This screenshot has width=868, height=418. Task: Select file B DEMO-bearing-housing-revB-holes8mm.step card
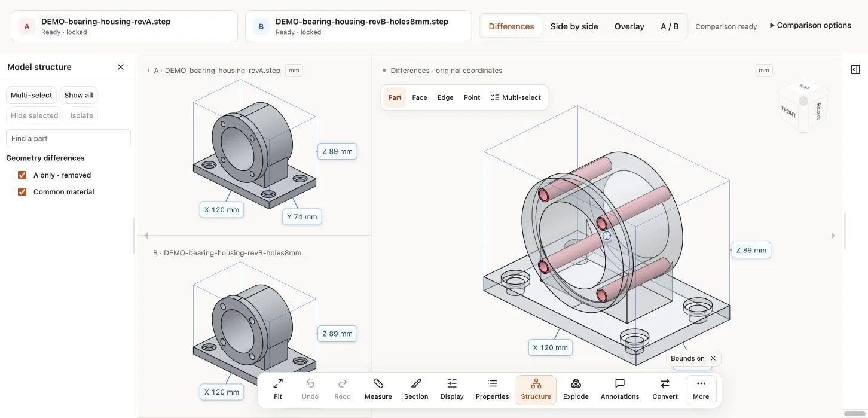tap(359, 26)
